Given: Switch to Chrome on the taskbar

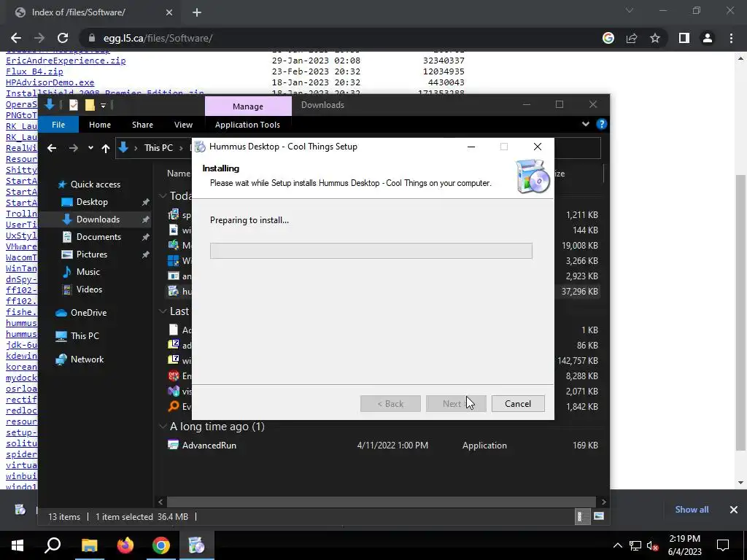Looking at the screenshot, I should coord(161,545).
